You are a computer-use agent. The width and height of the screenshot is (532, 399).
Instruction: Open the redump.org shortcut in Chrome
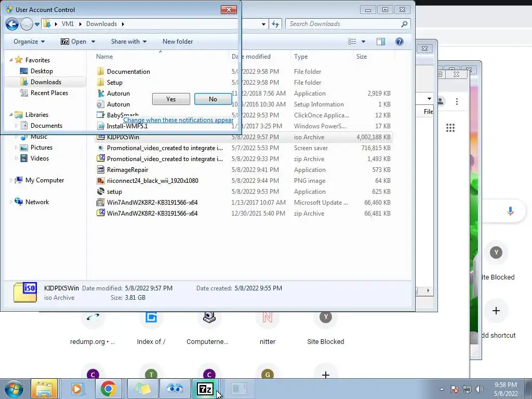[x=92, y=326]
